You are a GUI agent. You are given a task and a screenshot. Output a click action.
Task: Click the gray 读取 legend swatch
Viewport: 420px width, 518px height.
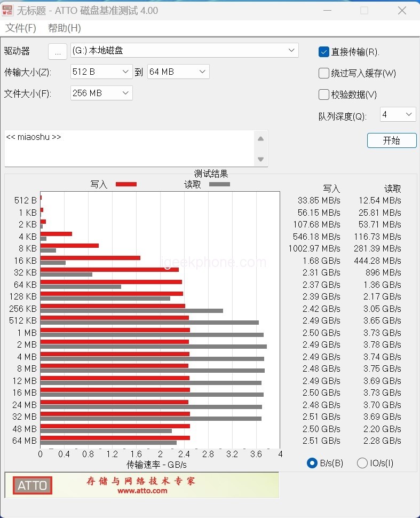point(219,184)
